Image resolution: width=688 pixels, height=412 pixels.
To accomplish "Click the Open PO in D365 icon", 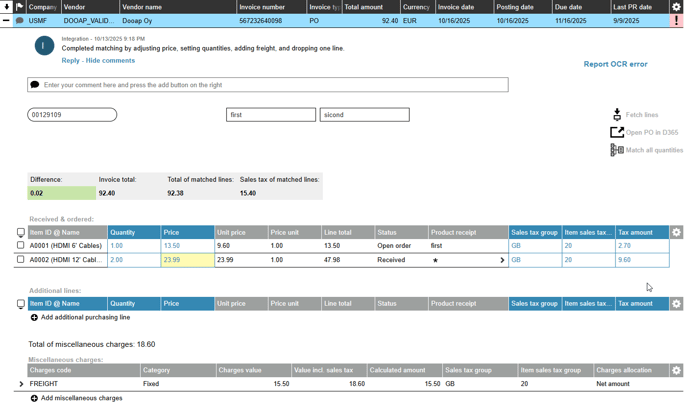I will [x=617, y=132].
